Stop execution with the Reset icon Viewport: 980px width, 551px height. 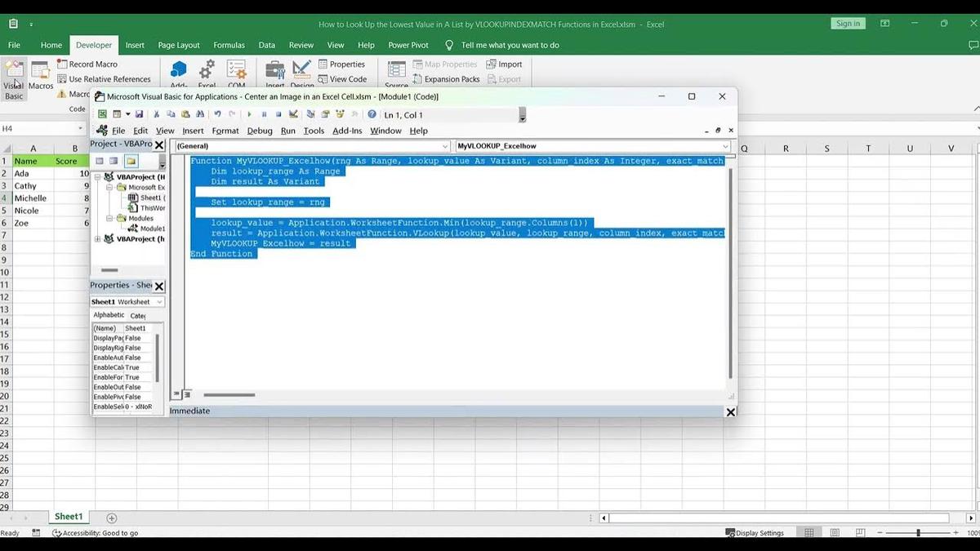276,113
